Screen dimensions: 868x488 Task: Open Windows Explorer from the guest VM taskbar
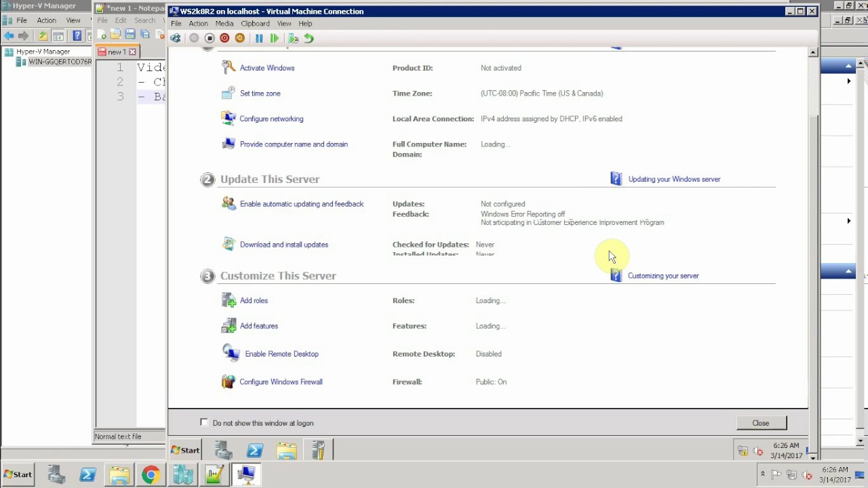point(287,450)
